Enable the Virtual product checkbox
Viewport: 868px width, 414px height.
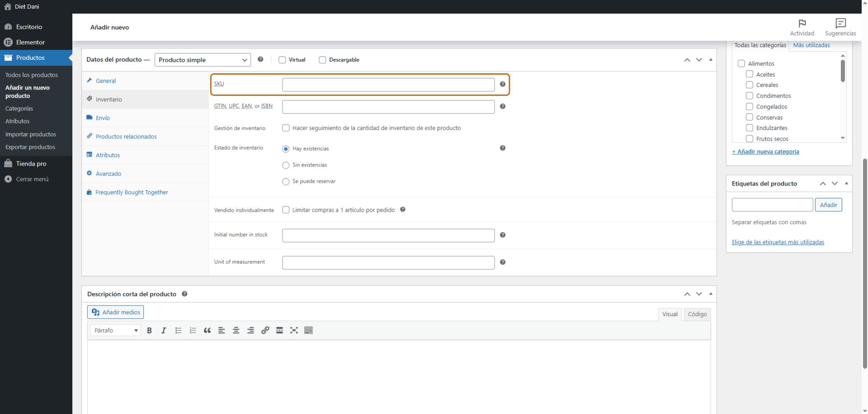click(282, 60)
